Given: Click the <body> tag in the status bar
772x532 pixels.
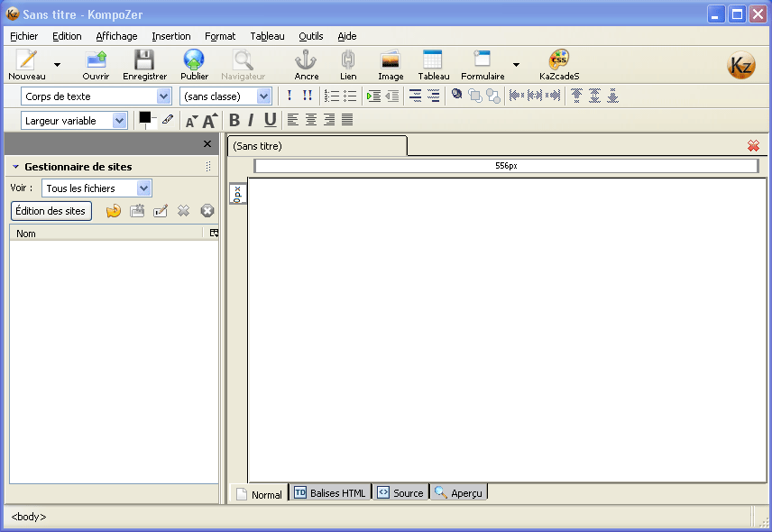Looking at the screenshot, I should click(29, 517).
